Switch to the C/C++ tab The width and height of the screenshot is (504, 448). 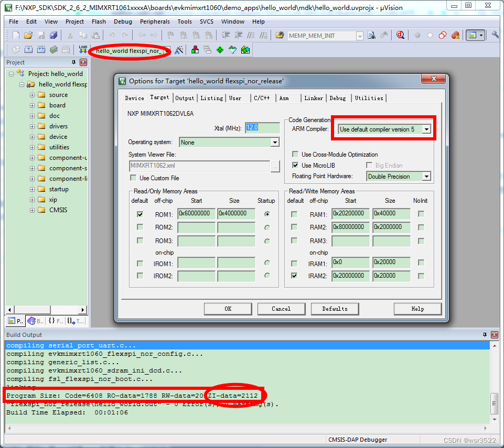[x=262, y=98]
